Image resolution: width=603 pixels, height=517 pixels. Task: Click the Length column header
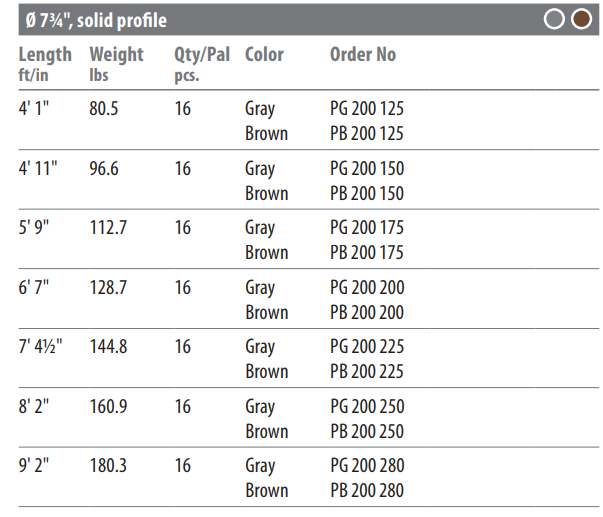pos(45,64)
